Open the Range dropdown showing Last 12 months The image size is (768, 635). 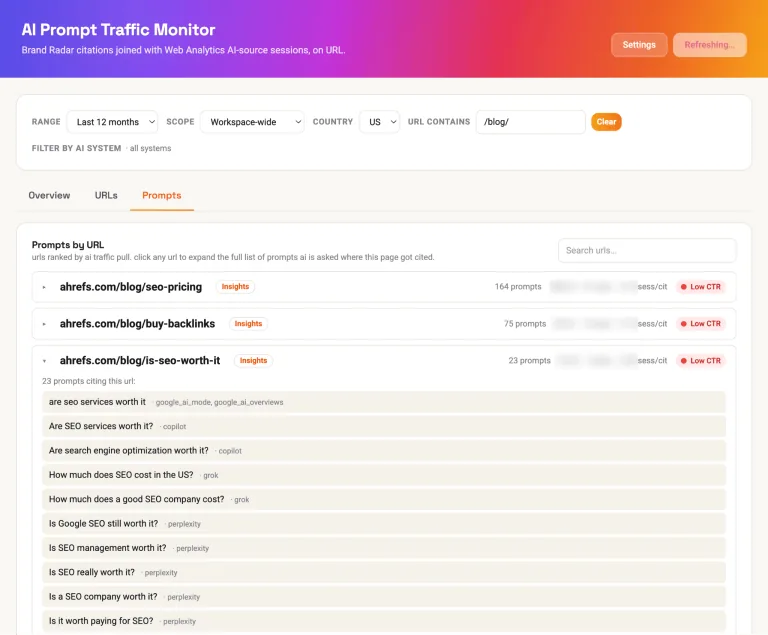coord(112,122)
